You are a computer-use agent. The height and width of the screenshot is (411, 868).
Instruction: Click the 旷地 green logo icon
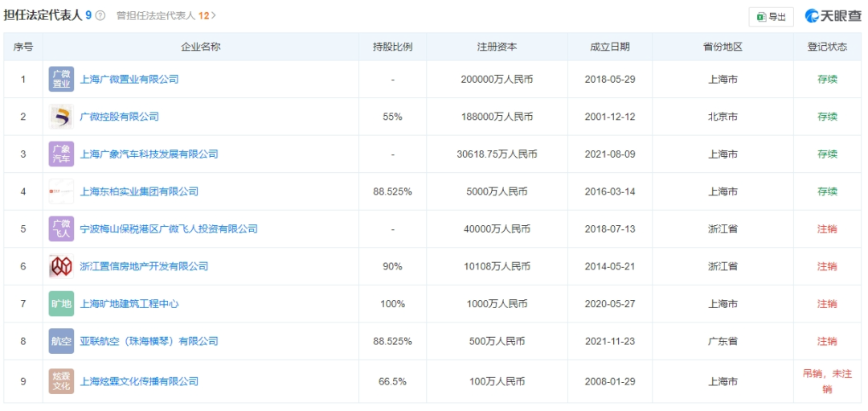(x=61, y=303)
